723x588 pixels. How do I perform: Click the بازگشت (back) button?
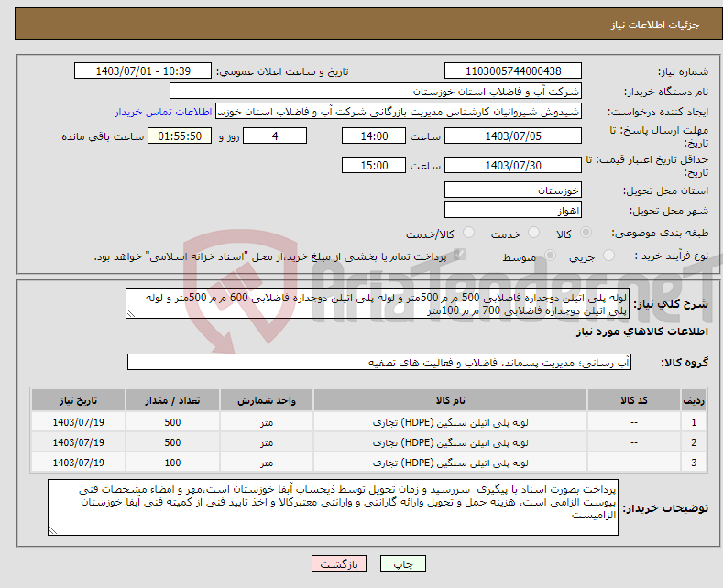(338, 563)
